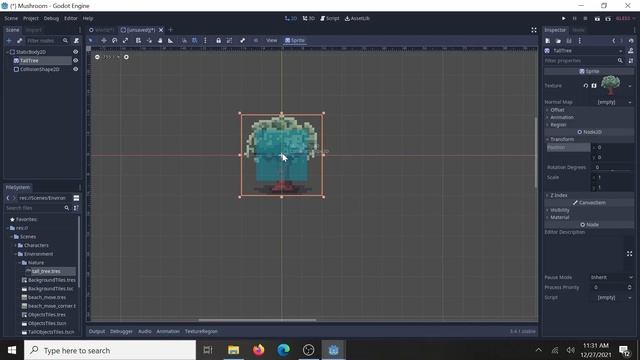Toggle FileSystem split view mode
The height and width of the screenshot is (360, 640).
[76, 198]
